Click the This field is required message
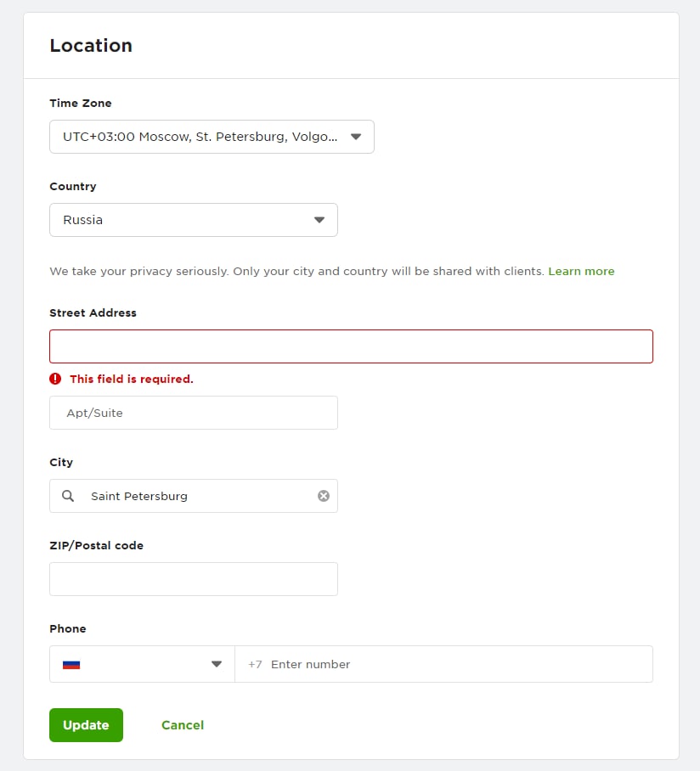The image size is (700, 771). coord(132,379)
